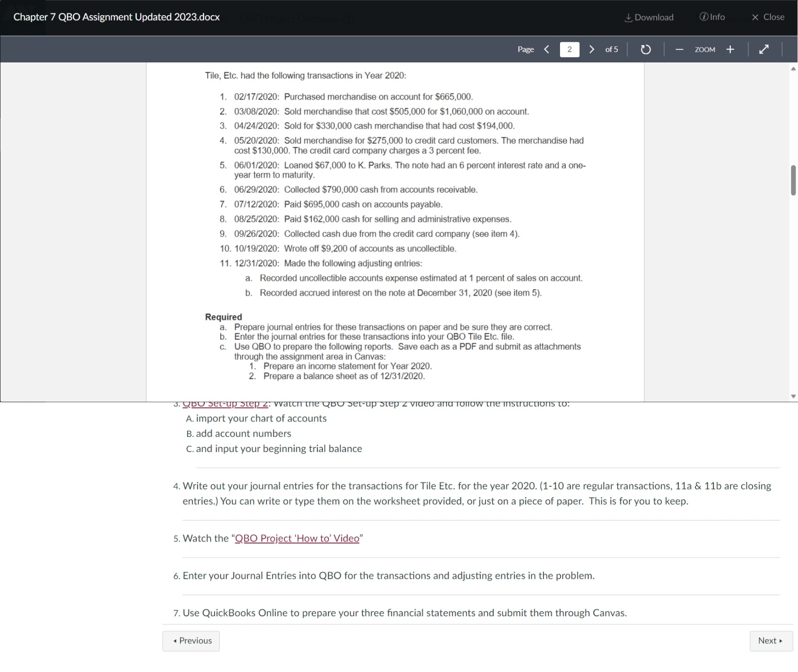Select text 'Tile, Etc. had the following transactions in Year 2020:'

(x=306, y=76)
